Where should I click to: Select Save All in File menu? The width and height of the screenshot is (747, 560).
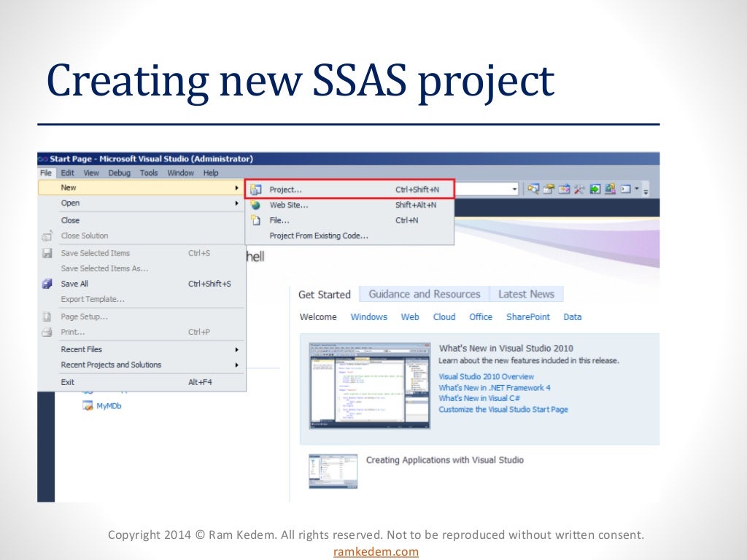click(141, 284)
